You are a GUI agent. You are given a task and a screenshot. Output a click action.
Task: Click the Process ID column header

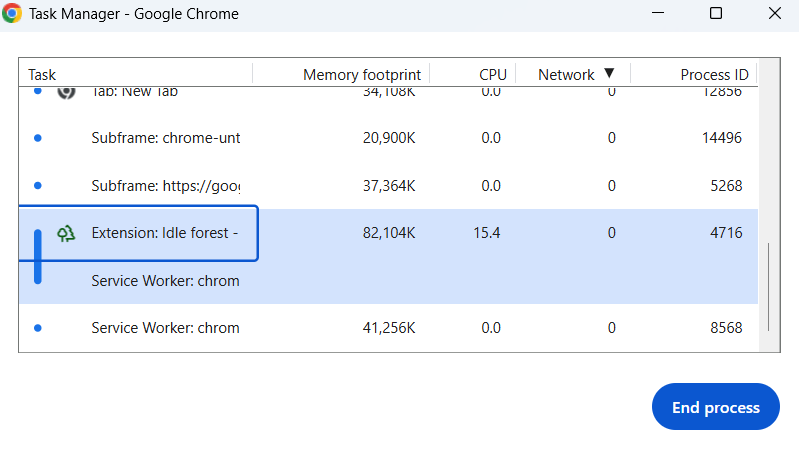coord(713,75)
